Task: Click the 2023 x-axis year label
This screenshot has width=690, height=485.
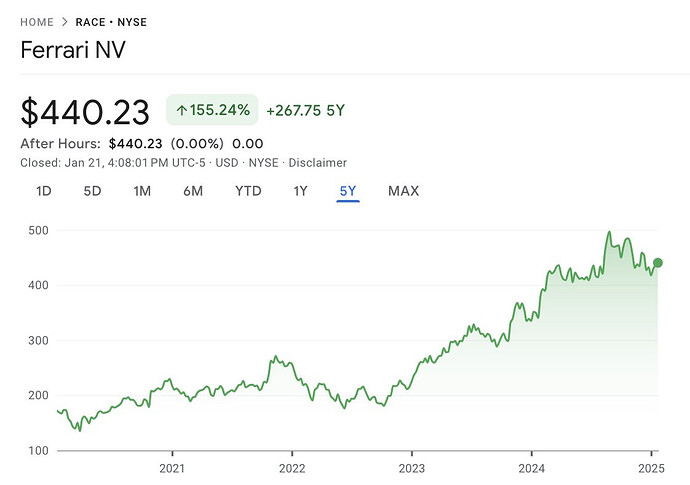Action: (x=412, y=468)
